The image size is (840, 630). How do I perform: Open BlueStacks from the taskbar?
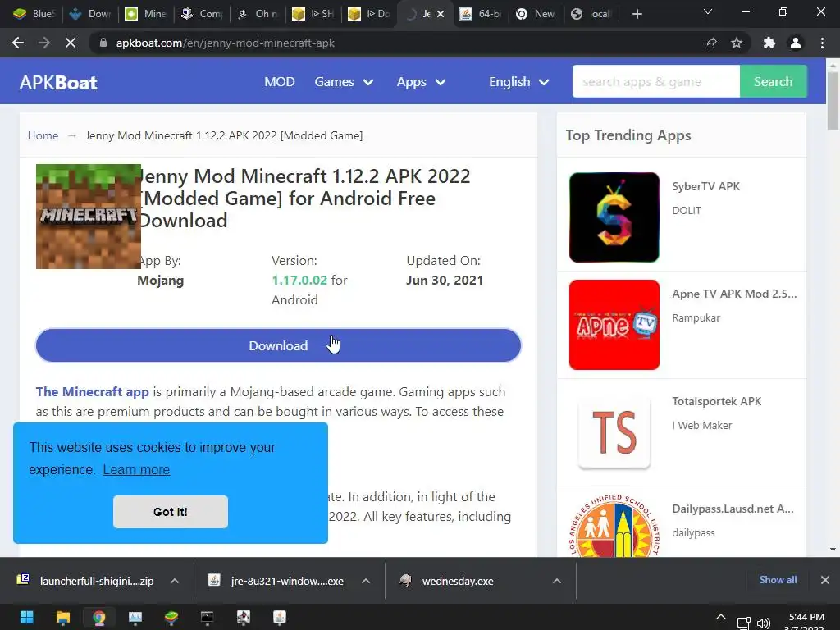point(171,617)
